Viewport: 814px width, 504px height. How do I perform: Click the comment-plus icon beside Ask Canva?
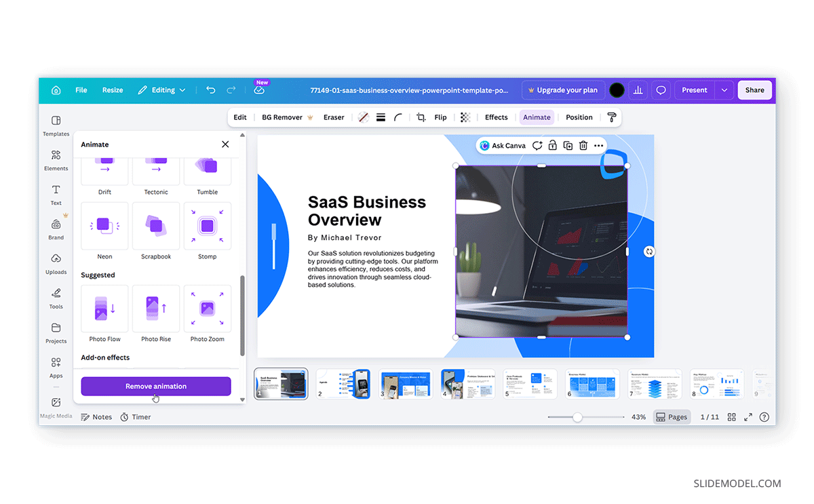(x=537, y=146)
